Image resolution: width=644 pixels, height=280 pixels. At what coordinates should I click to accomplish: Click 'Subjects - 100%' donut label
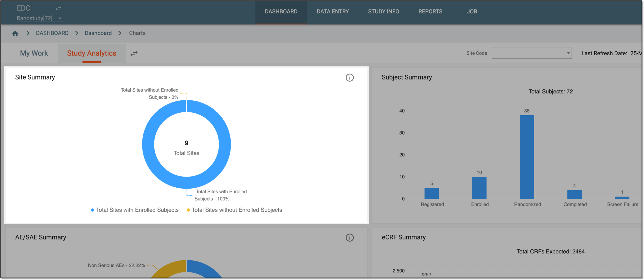click(212, 199)
